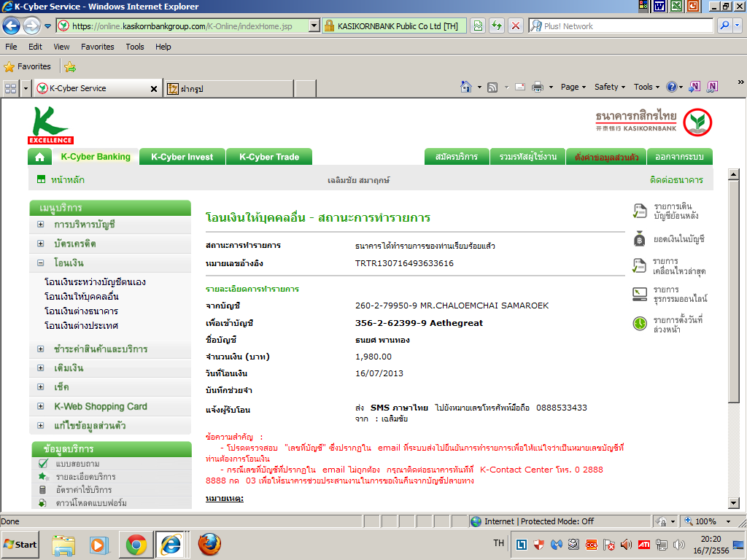Click the browser Back arrow button
Screen dimensions: 747x560
pyautogui.click(x=12, y=26)
